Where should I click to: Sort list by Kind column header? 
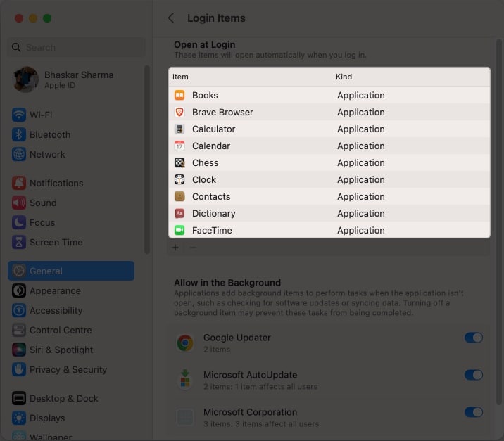tap(344, 77)
